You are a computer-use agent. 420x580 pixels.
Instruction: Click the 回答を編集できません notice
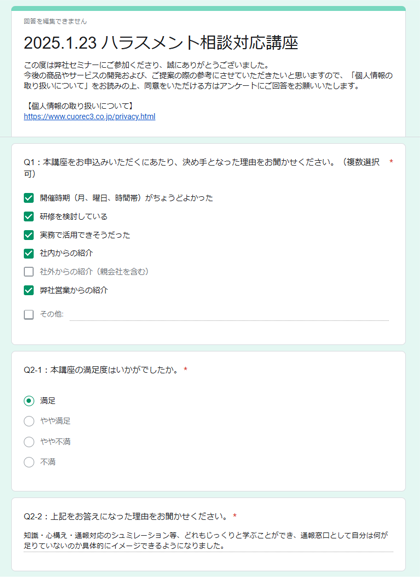click(x=56, y=21)
